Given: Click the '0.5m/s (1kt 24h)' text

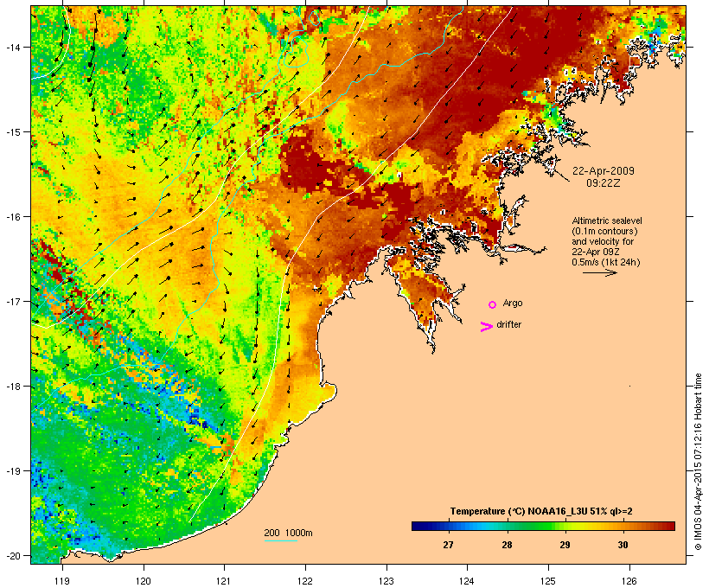Looking at the screenshot, I should tap(606, 262).
